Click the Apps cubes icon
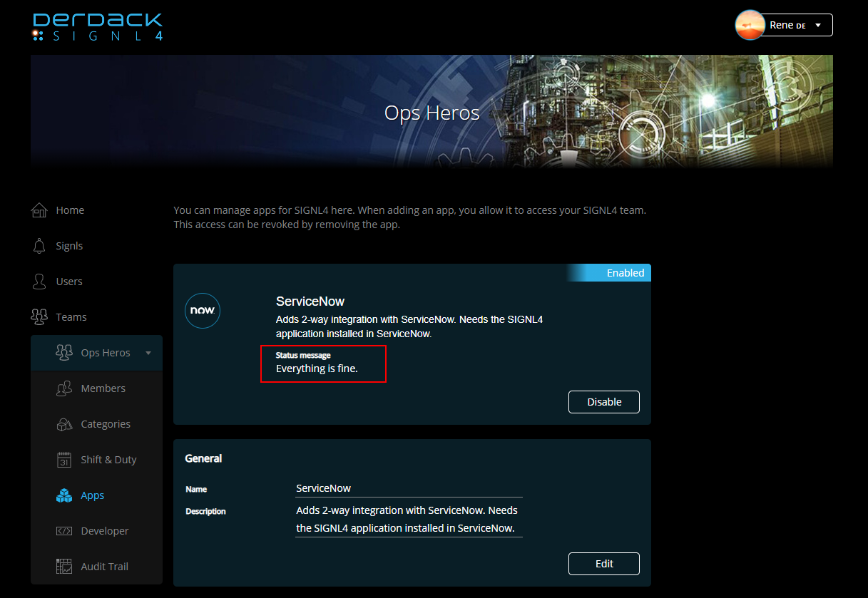Screen dimensions: 868x598 click(x=64, y=495)
